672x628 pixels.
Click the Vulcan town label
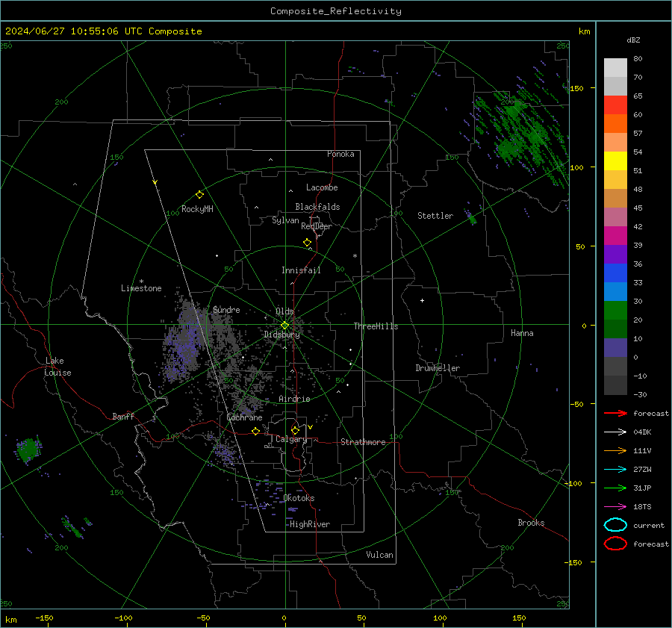pos(379,555)
